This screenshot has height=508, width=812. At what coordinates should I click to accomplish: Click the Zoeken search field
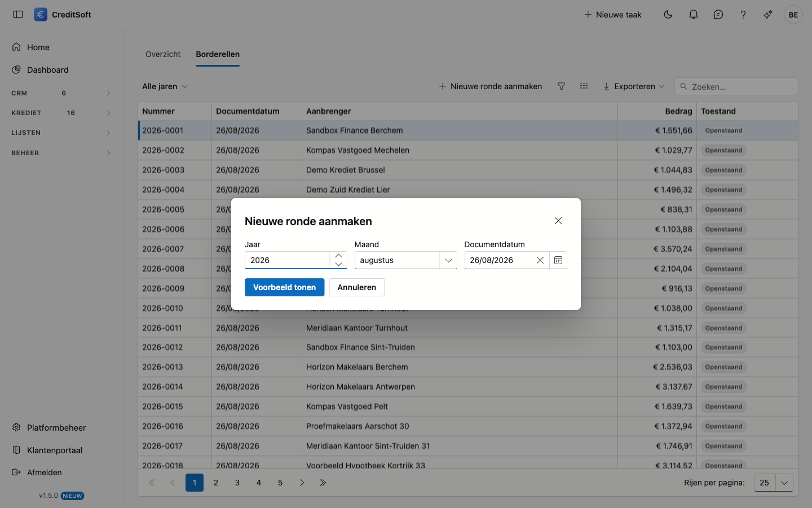pyautogui.click(x=736, y=86)
